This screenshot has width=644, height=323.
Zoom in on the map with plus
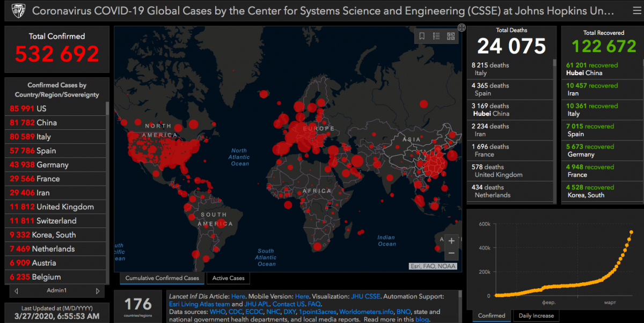tap(451, 241)
